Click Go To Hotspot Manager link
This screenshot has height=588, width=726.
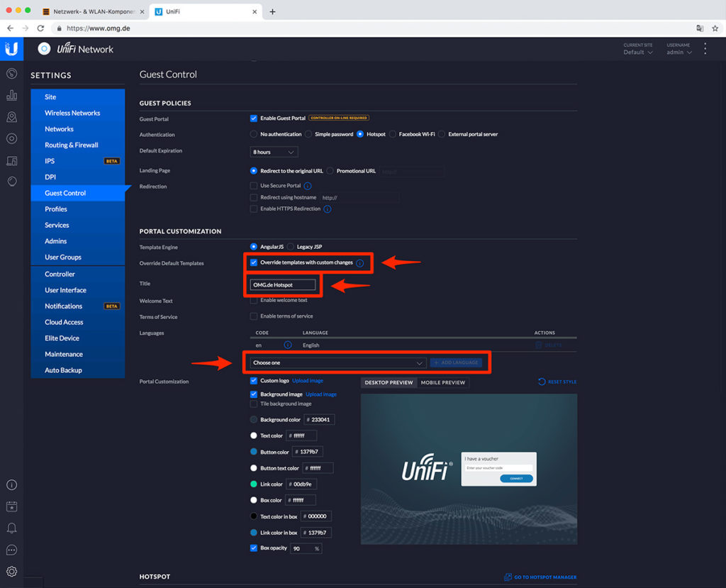[x=540, y=577]
